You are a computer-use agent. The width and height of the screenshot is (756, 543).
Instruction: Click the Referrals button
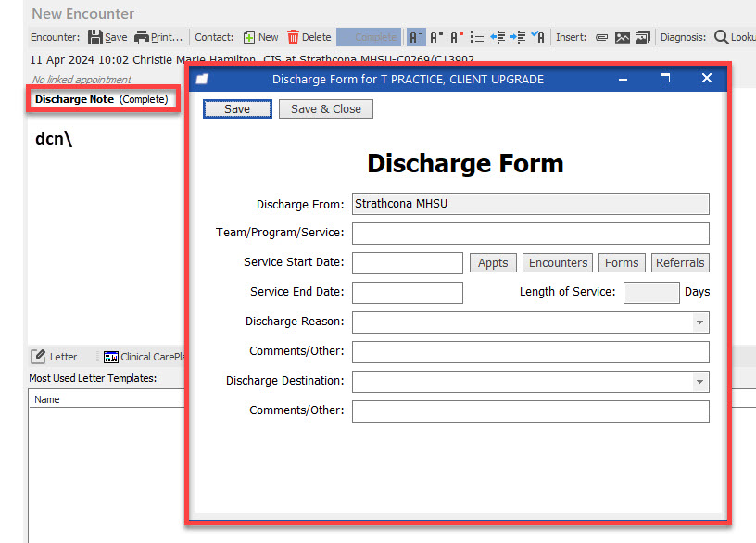click(680, 263)
